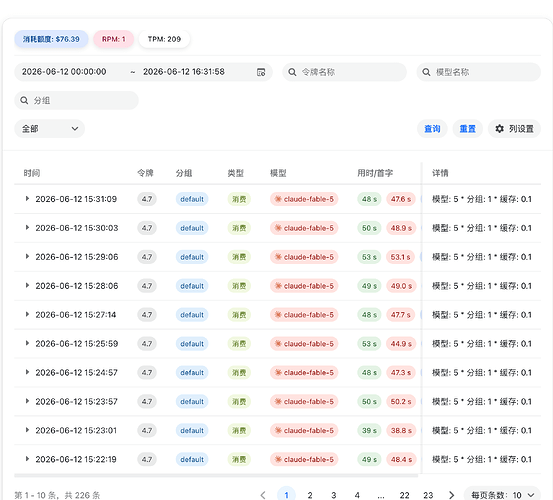The width and height of the screenshot is (553, 500).
Task: Expand the row 2026-06-12 15:23:01
Action: pos(27,430)
